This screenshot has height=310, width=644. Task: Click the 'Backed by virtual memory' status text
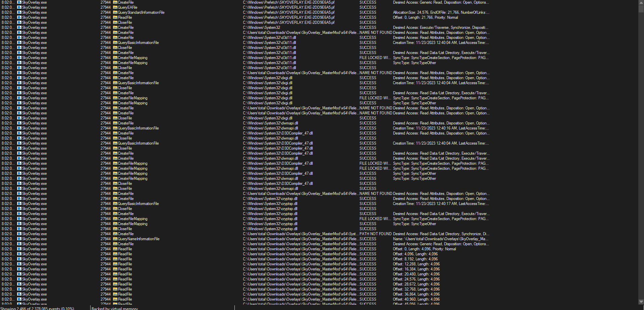[x=115, y=308]
